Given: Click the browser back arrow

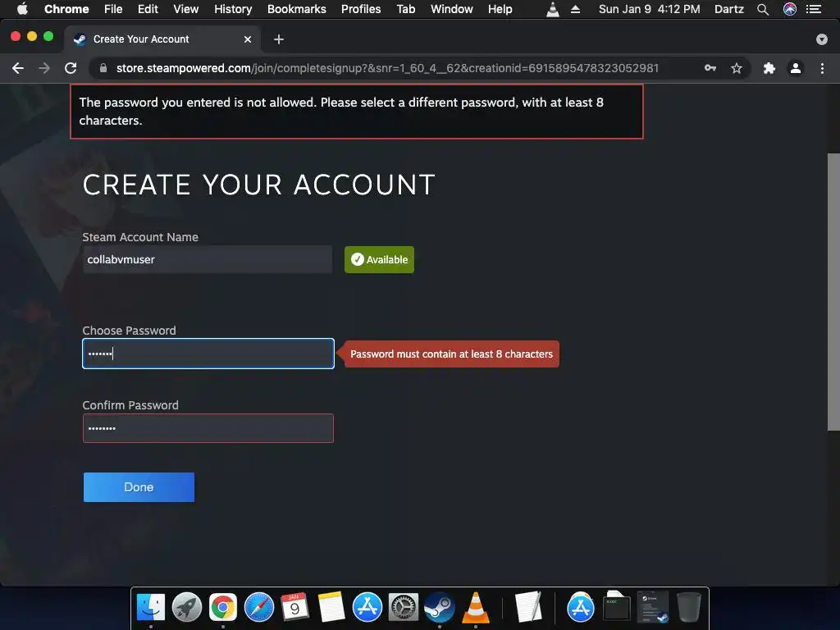Looking at the screenshot, I should pos(18,68).
